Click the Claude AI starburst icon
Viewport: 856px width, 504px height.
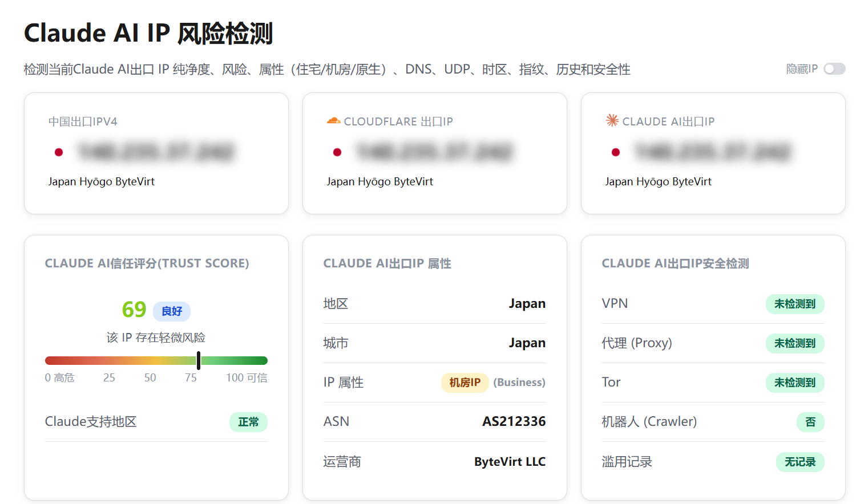click(x=612, y=120)
